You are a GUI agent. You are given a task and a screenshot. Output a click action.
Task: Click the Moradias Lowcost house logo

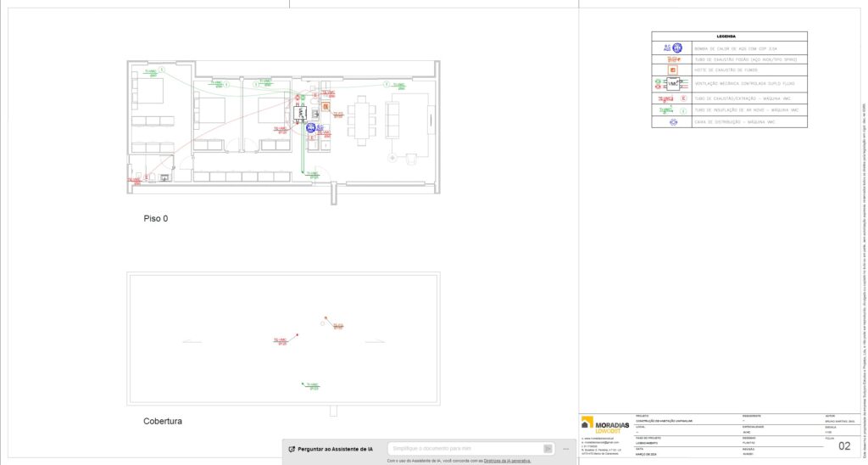[x=587, y=423]
